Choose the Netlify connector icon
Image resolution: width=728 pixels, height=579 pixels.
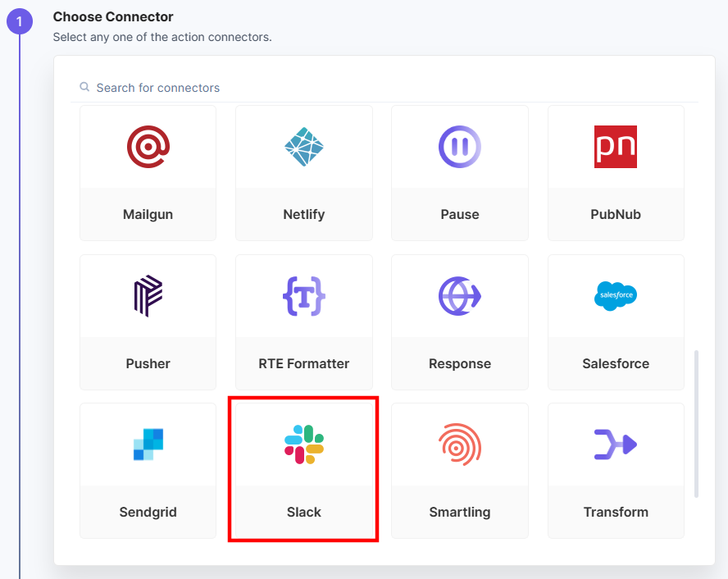304,147
